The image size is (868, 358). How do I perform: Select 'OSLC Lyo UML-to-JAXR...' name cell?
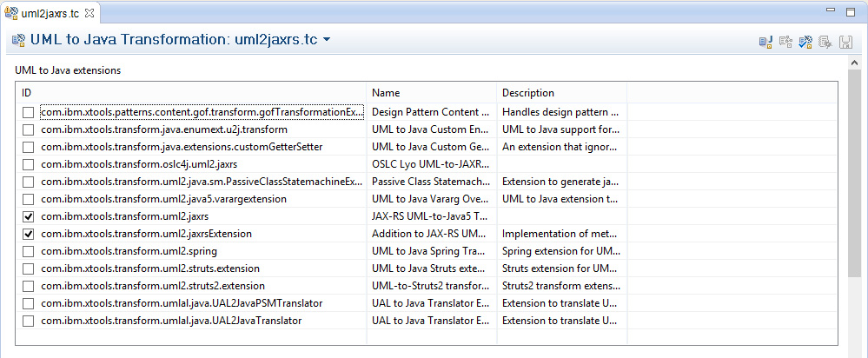(430, 164)
